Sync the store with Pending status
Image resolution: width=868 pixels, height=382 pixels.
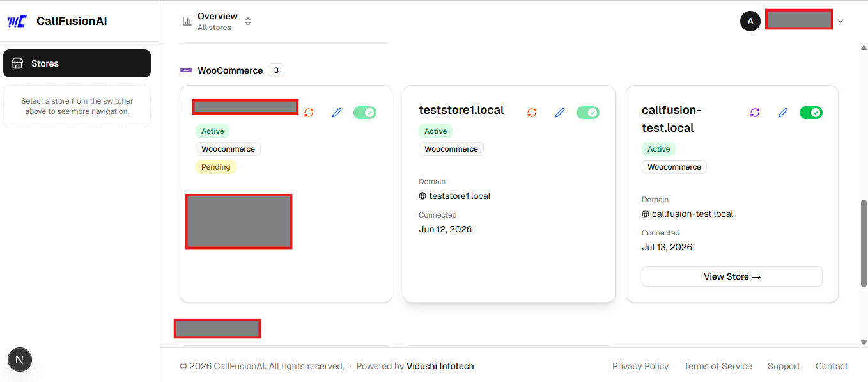tap(309, 113)
